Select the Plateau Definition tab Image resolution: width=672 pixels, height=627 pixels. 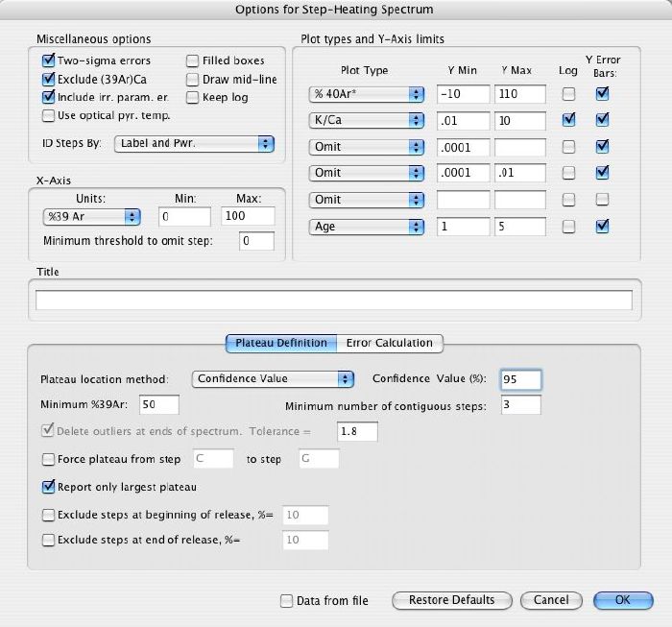[x=281, y=344]
